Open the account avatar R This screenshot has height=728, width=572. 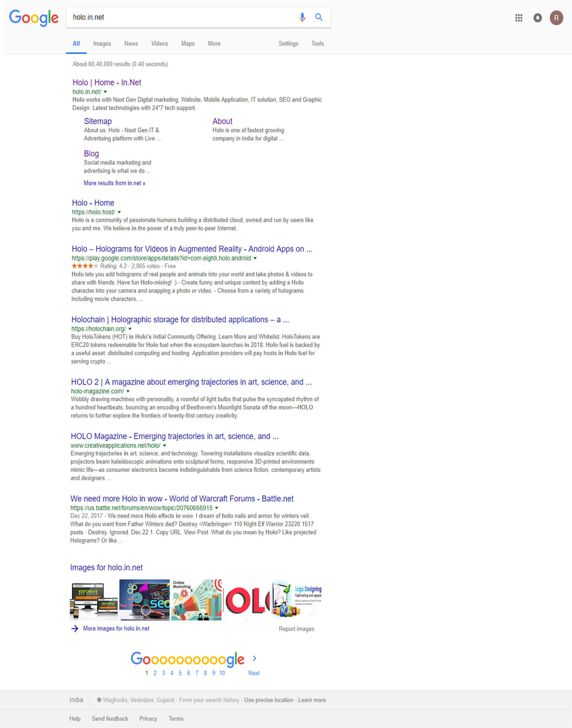tap(556, 18)
